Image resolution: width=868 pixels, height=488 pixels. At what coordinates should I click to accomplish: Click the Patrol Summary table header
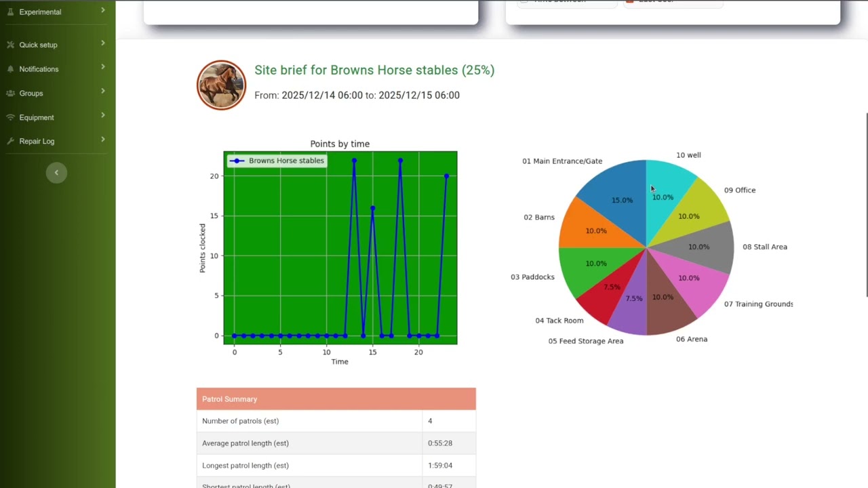[x=336, y=399]
